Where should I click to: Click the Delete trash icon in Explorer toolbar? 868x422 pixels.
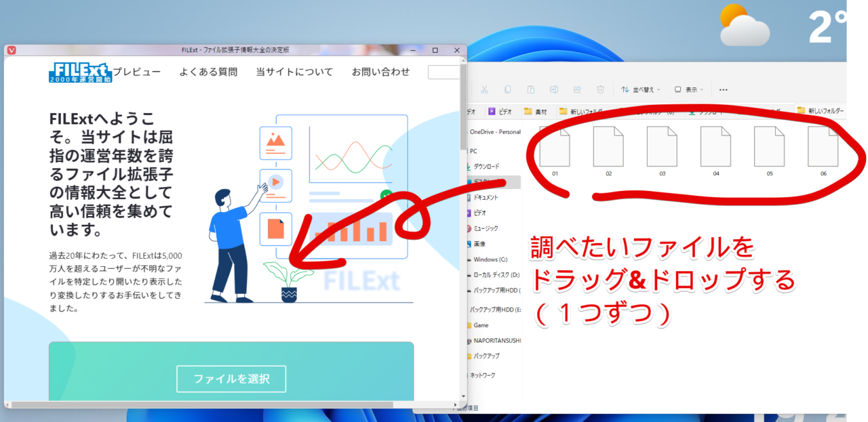600,89
